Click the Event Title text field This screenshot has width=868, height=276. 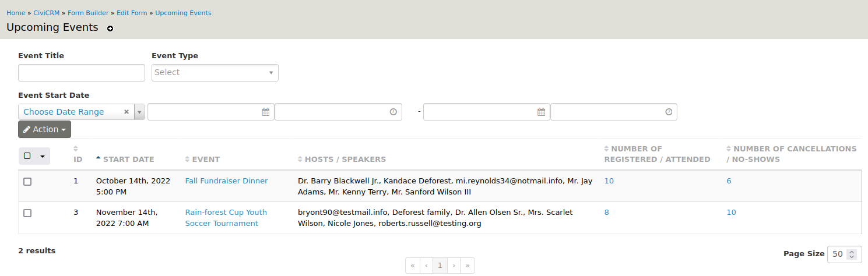click(82, 73)
